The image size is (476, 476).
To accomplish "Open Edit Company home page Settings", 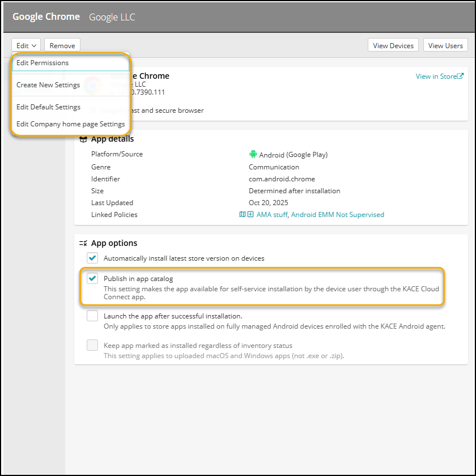I will pyautogui.click(x=70, y=124).
